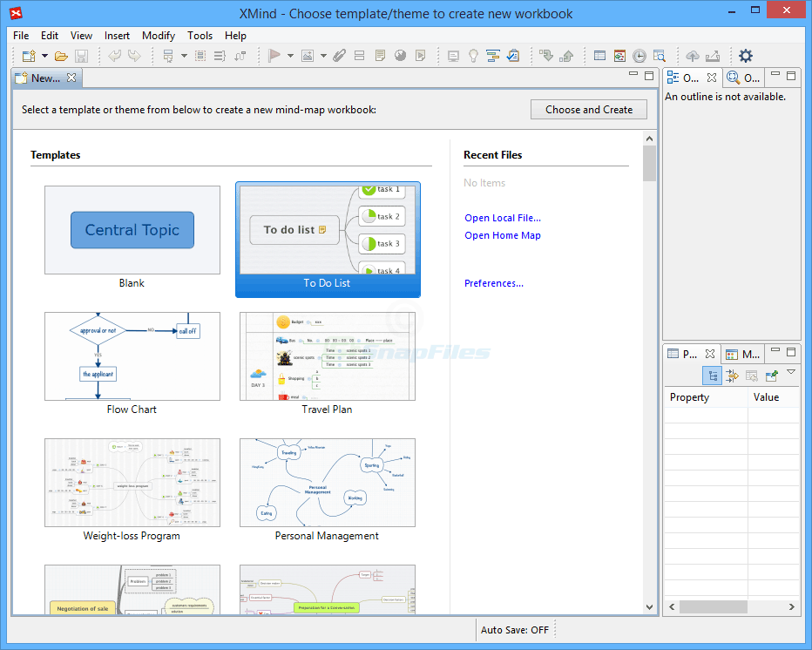Open the Modify menu

tap(159, 35)
